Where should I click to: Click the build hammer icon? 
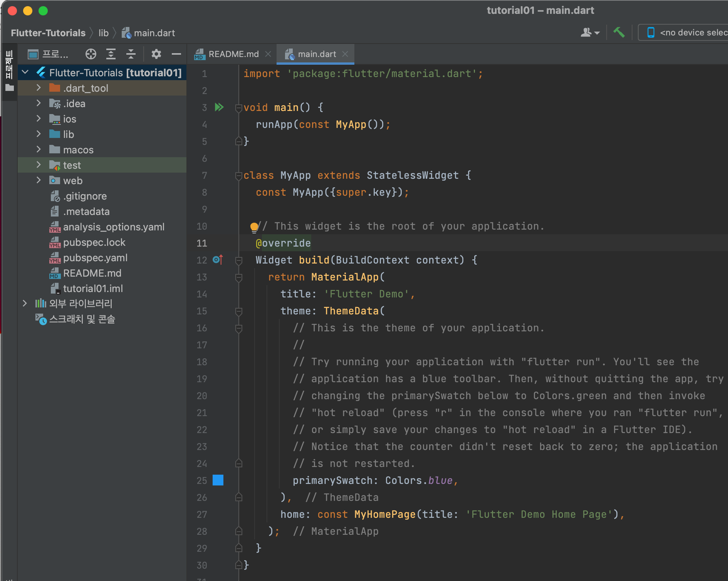[619, 32]
